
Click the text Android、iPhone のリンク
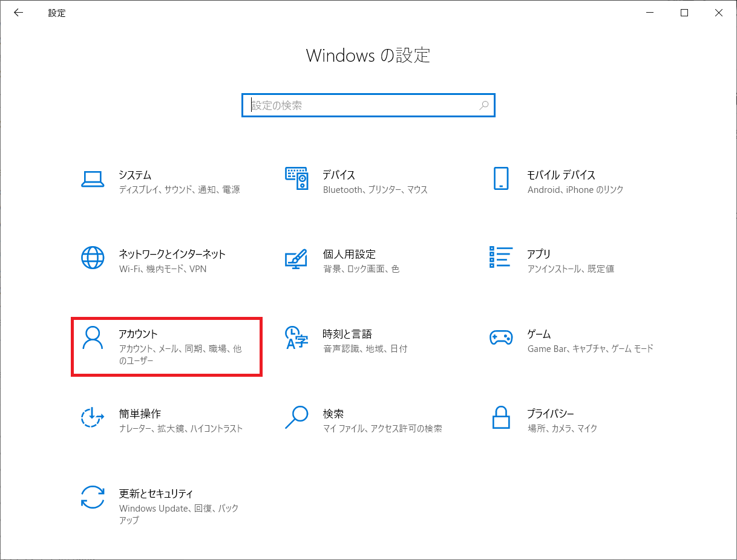(575, 189)
